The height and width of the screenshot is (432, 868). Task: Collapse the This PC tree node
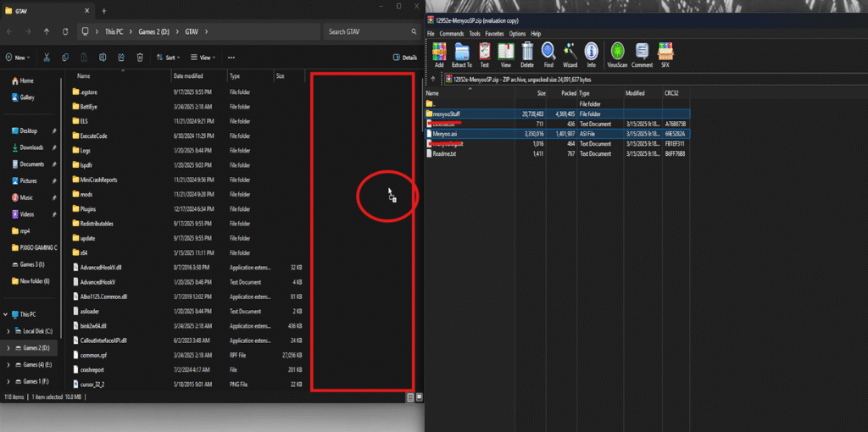8,313
